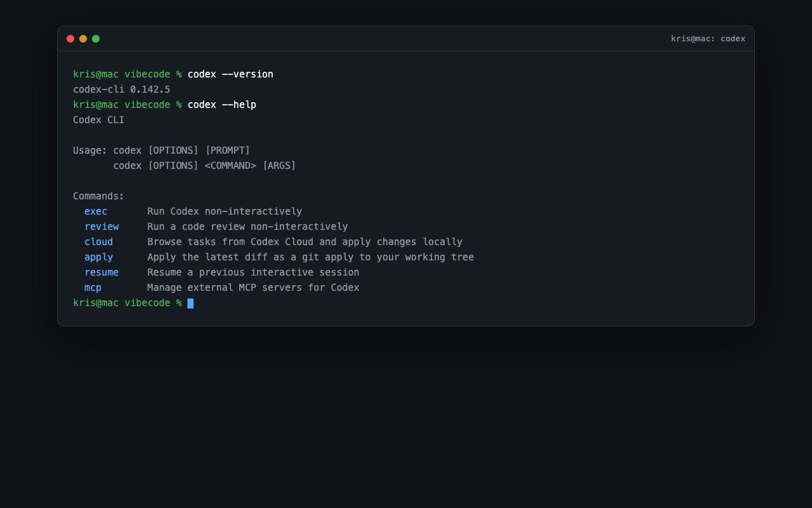
Task: Click the 'Commands:' section label
Action: (99, 196)
